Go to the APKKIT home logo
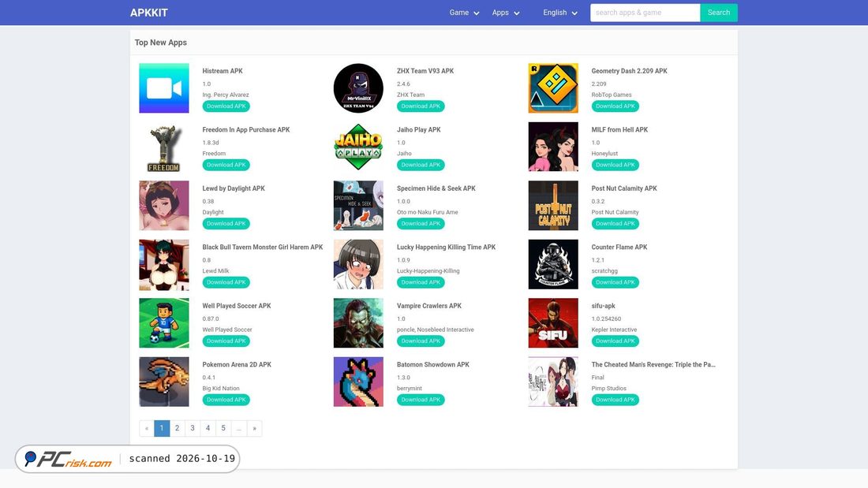868x488 pixels. tap(149, 13)
